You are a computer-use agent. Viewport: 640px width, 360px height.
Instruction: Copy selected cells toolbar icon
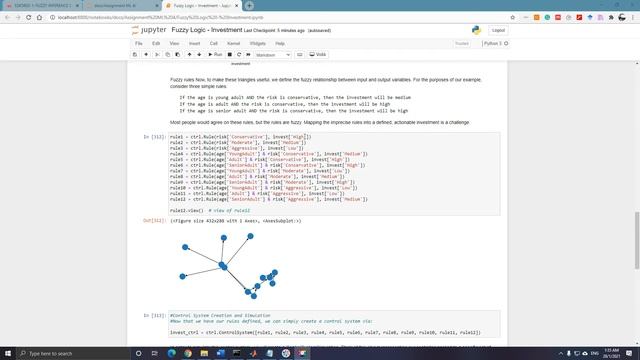[x=167, y=54]
